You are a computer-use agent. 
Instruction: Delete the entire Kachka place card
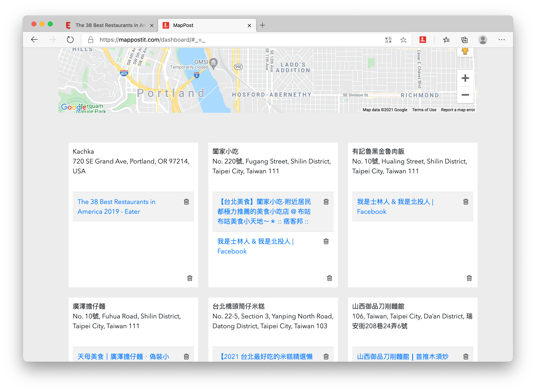pyautogui.click(x=190, y=278)
